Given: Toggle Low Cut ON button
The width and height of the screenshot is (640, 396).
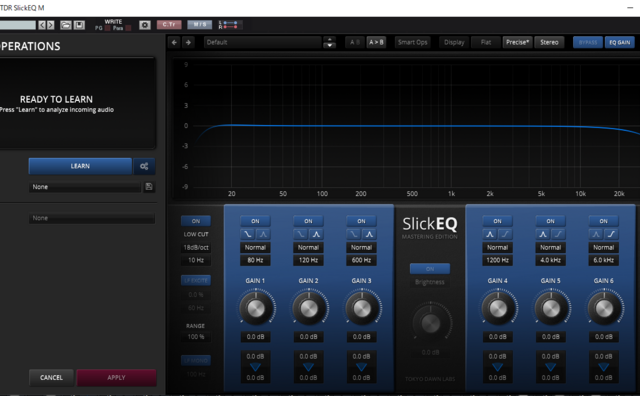Looking at the screenshot, I should point(196,221).
